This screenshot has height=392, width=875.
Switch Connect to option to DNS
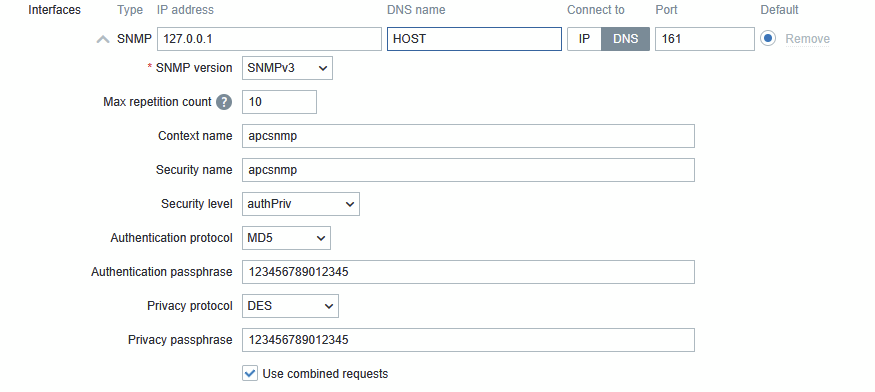(x=625, y=39)
